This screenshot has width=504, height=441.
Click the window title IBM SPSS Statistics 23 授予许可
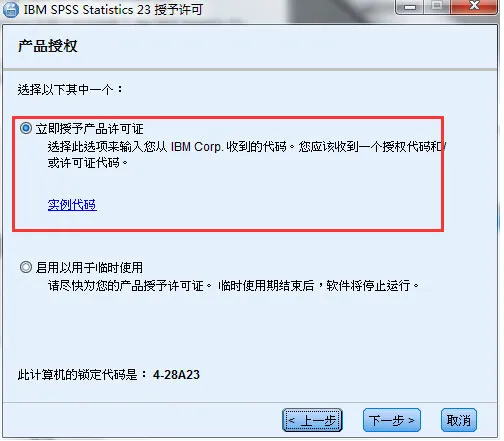point(113,9)
